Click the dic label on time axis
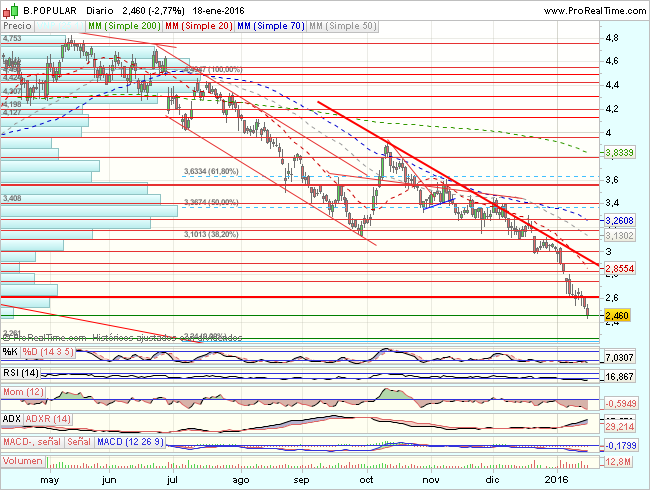The height and width of the screenshot is (490, 650). pyautogui.click(x=492, y=480)
